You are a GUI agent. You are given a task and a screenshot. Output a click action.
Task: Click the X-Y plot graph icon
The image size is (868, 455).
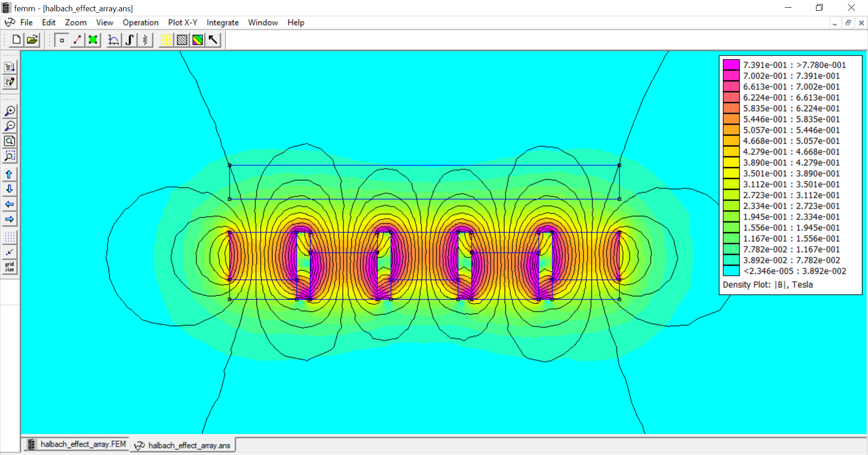pyautogui.click(x=113, y=40)
